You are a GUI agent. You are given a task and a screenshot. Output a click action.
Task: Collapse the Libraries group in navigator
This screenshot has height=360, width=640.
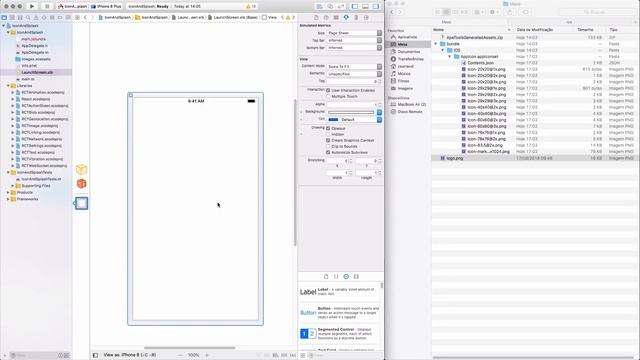coord(8,86)
